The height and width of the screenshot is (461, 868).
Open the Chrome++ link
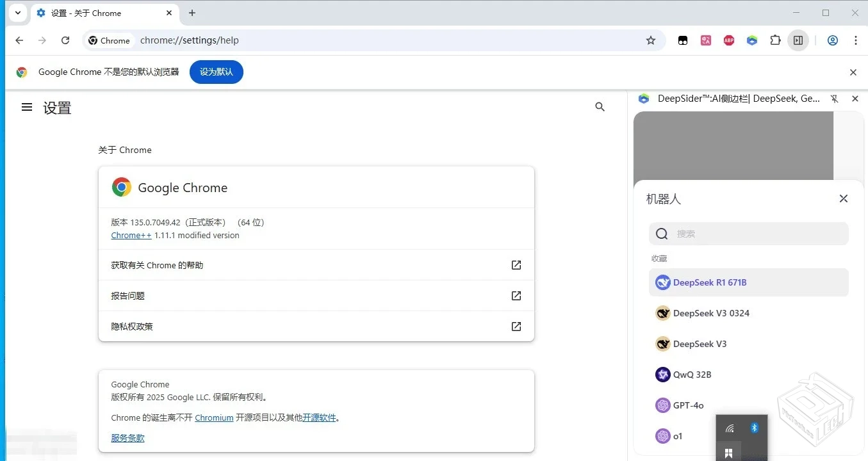[131, 235]
